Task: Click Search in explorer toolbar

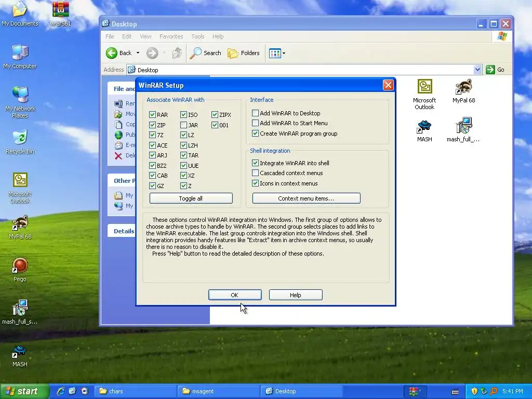Action: coord(205,53)
